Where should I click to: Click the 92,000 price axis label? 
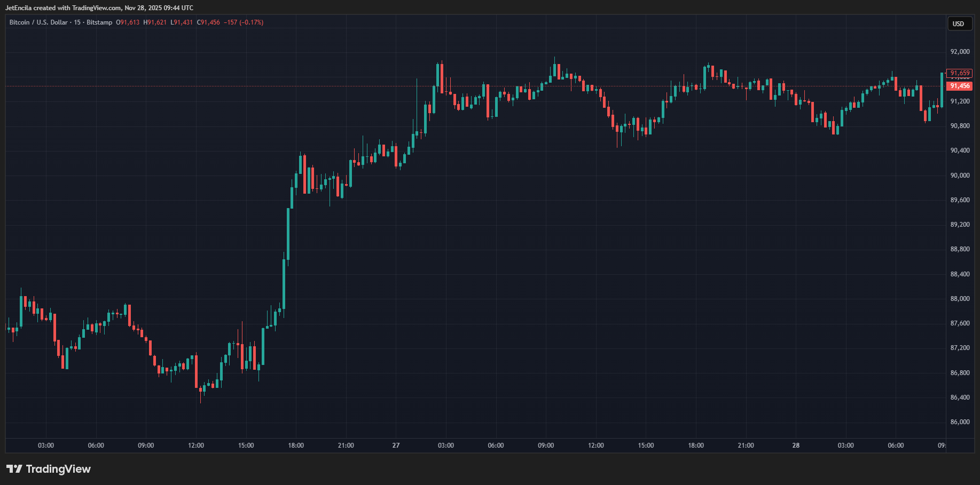coord(960,52)
